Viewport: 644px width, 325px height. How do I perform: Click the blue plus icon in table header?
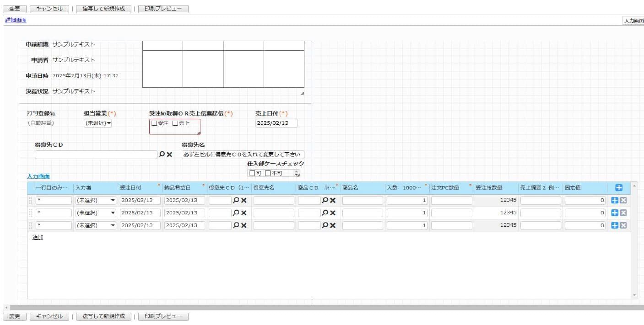(x=618, y=188)
